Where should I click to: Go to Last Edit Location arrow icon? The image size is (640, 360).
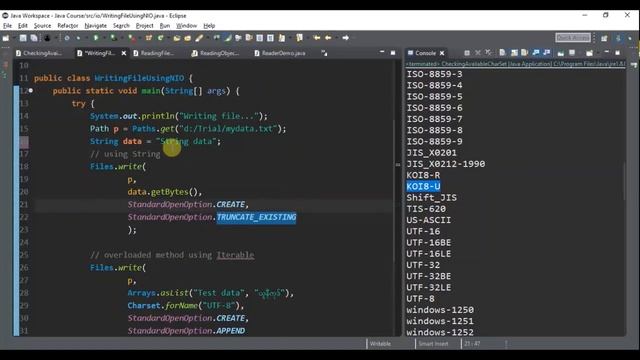316,38
